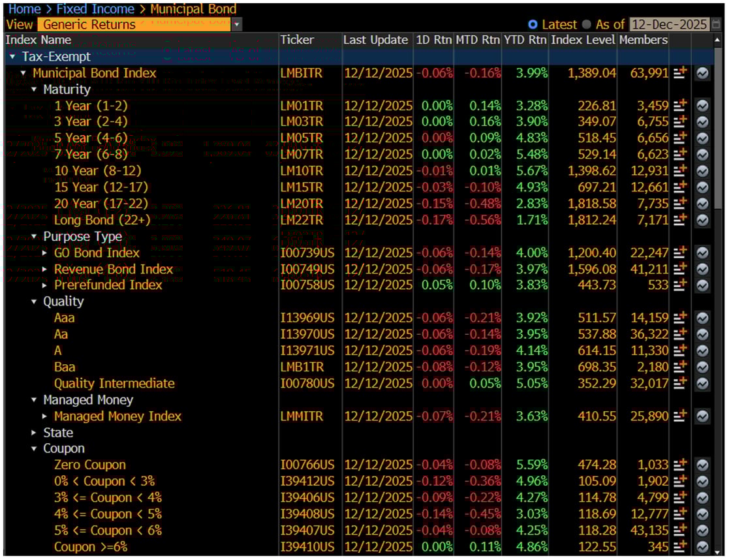Click the View menu label
The width and height of the screenshot is (731, 560).
coord(18,24)
